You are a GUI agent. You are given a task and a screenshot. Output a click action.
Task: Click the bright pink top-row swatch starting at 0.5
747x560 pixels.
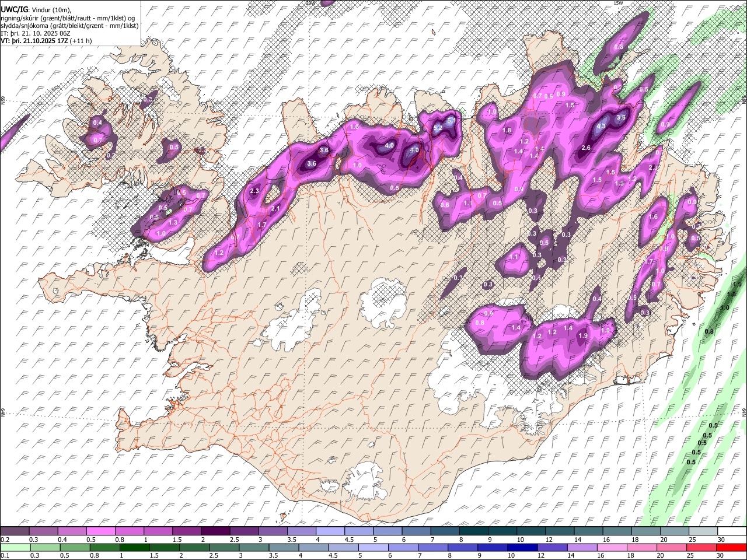pos(102,531)
